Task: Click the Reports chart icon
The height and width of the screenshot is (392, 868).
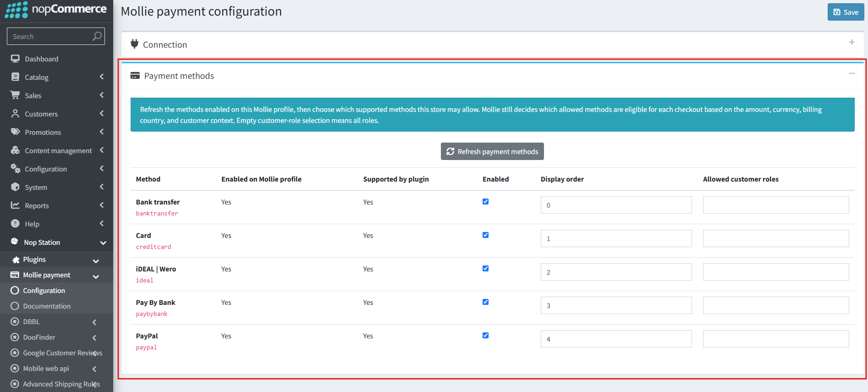Action: pos(16,205)
